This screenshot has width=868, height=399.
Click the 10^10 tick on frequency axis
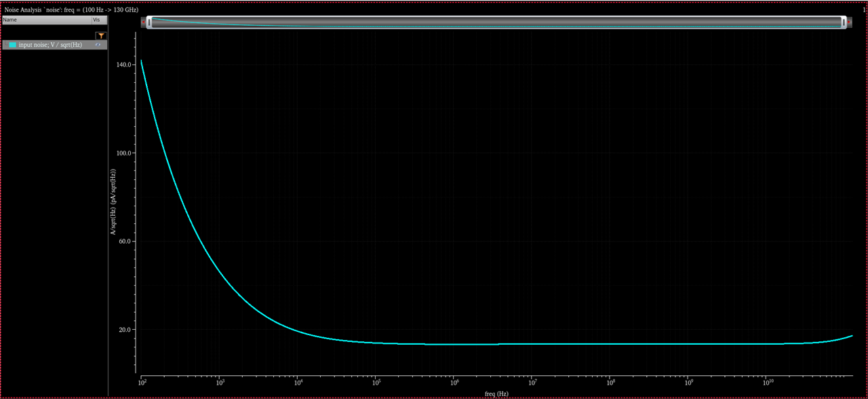coord(766,383)
